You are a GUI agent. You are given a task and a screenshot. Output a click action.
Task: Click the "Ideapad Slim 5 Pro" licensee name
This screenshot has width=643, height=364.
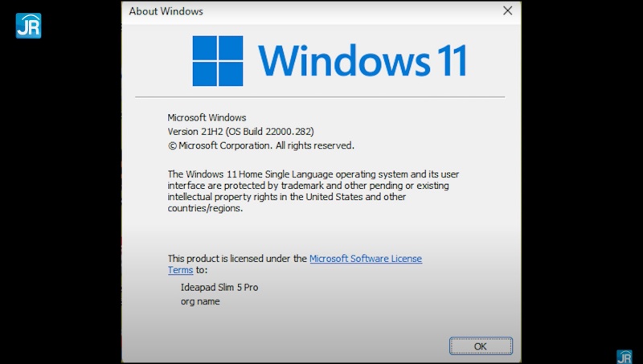point(219,288)
